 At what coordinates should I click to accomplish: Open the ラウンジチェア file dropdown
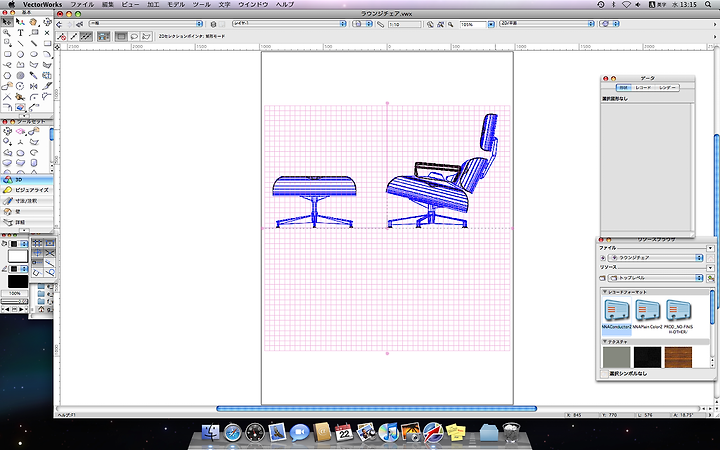pyautogui.click(x=655, y=258)
